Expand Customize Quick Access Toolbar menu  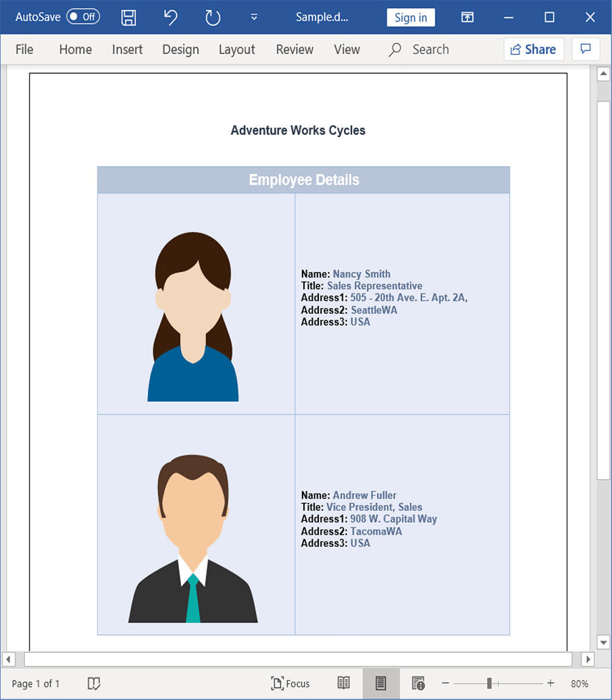[x=254, y=18]
